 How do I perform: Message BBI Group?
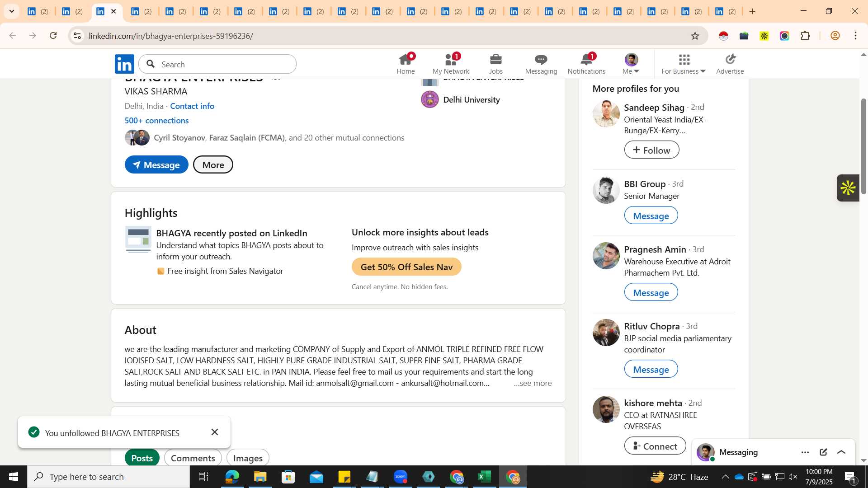[651, 216]
